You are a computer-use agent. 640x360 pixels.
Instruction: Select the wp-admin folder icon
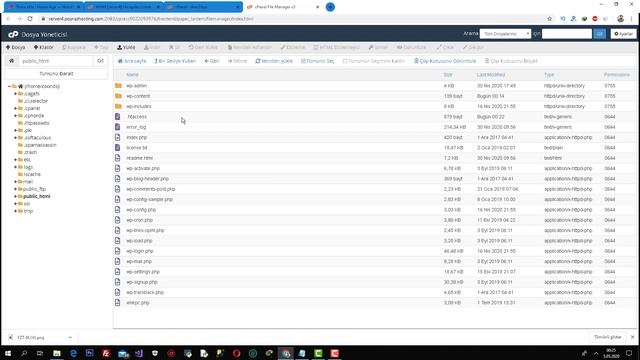tap(118, 86)
